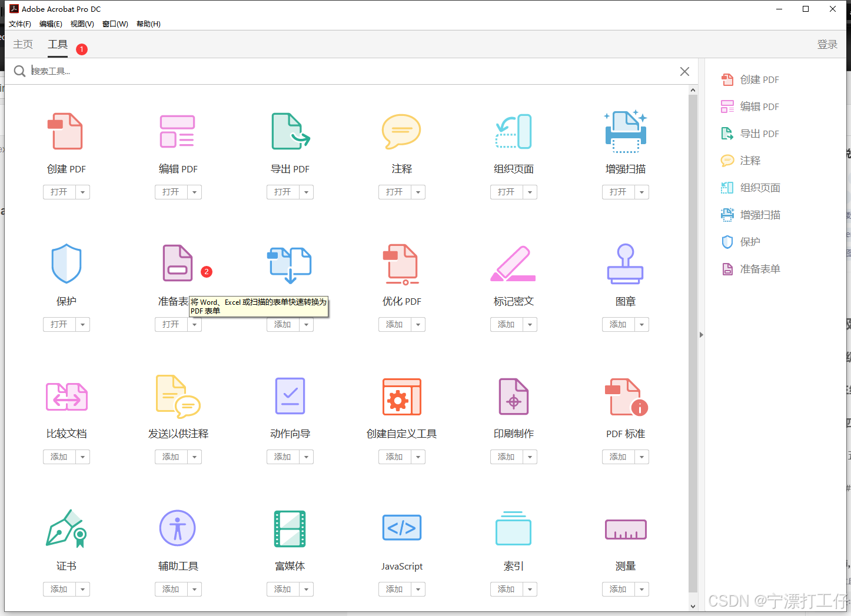Open 组织页面 shortcut in right pane

click(751, 188)
